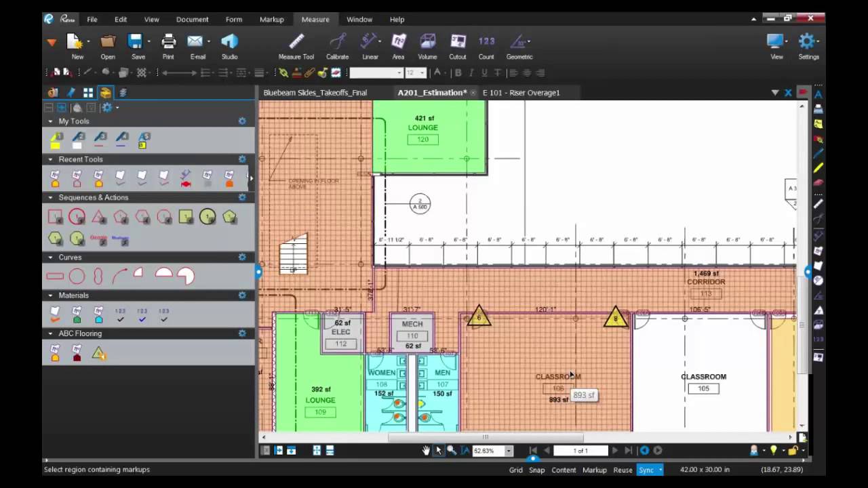Screen dimensions: 868x488
Task: Print the document with Print icon
Action: (x=168, y=41)
